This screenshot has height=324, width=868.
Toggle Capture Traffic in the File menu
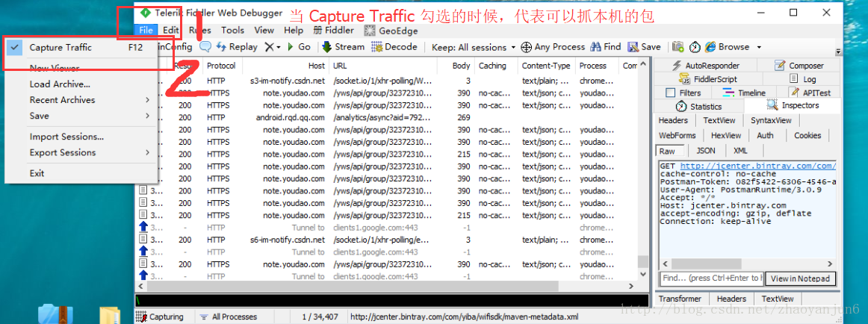click(x=81, y=48)
